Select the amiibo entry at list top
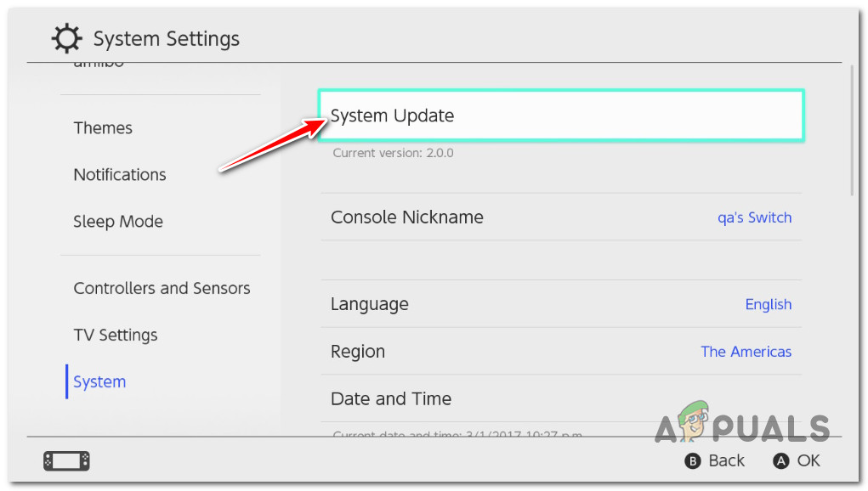The width and height of the screenshot is (868, 491). (x=98, y=64)
